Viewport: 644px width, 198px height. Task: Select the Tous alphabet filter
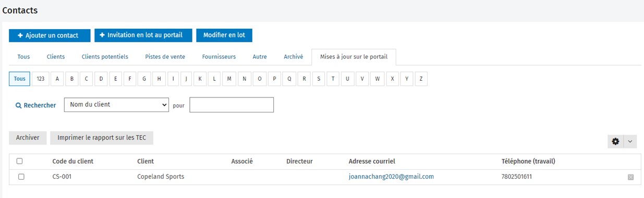tap(19, 79)
